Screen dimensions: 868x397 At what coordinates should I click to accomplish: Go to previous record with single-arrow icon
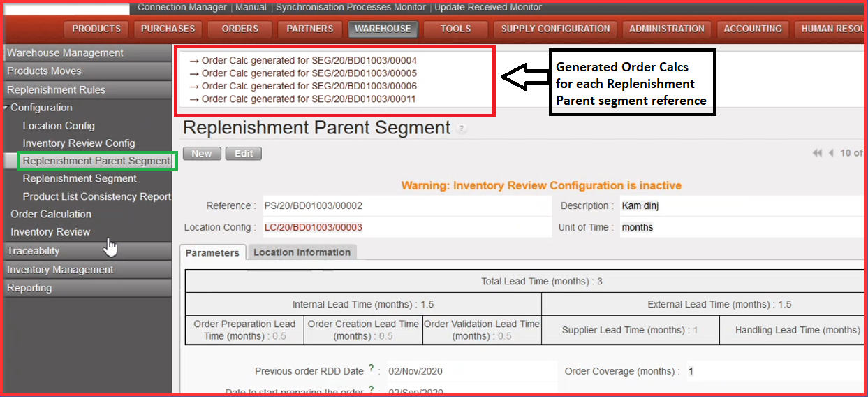pyautogui.click(x=831, y=153)
